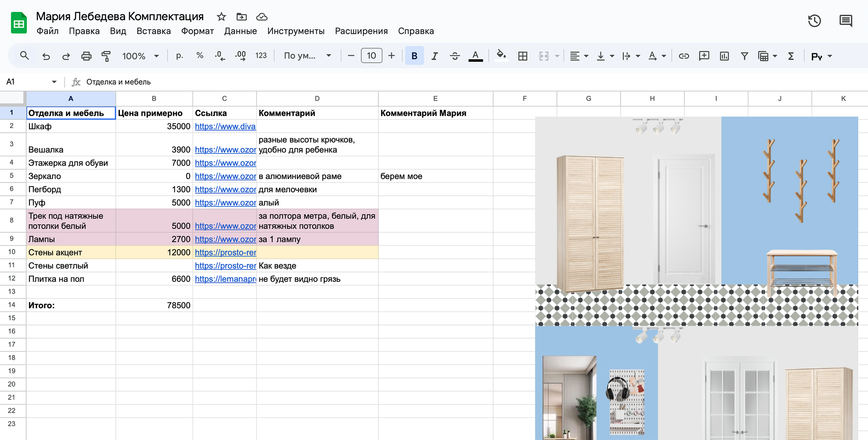
Task: Format selected cells as percent
Action: 200,56
